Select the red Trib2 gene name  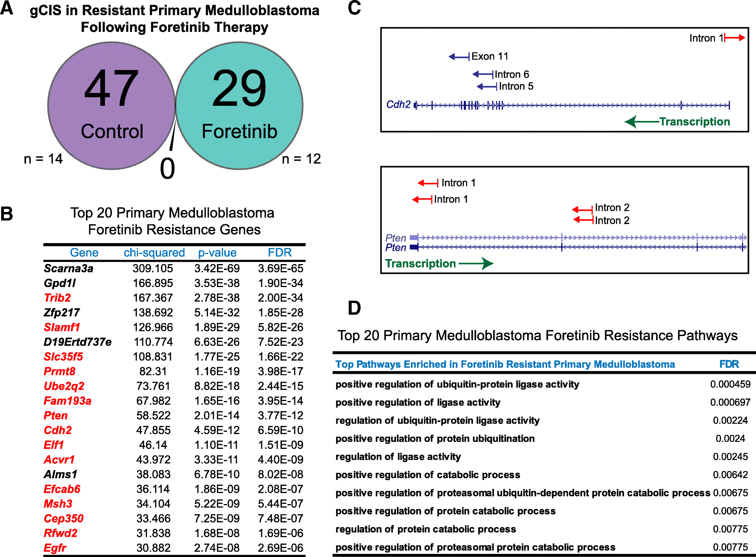[57, 298]
